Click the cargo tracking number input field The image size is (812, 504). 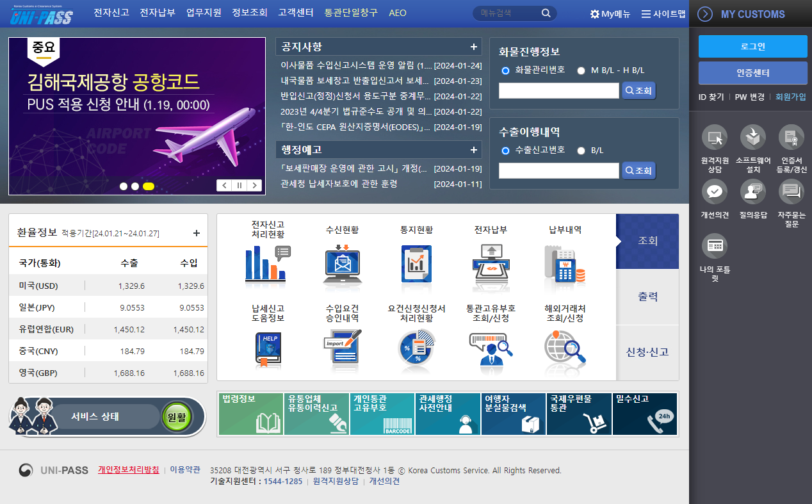click(x=558, y=90)
